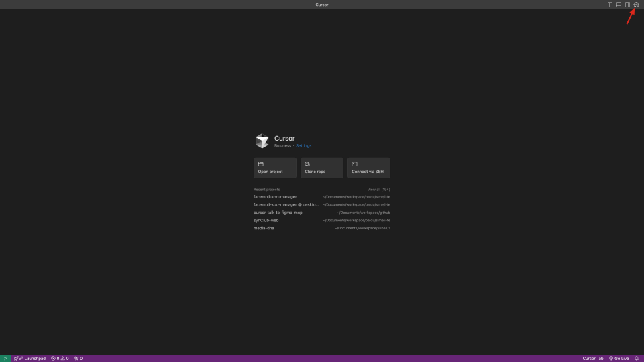Toggle the primary left sidebar layout icon
This screenshot has width=644, height=362.
[610, 5]
